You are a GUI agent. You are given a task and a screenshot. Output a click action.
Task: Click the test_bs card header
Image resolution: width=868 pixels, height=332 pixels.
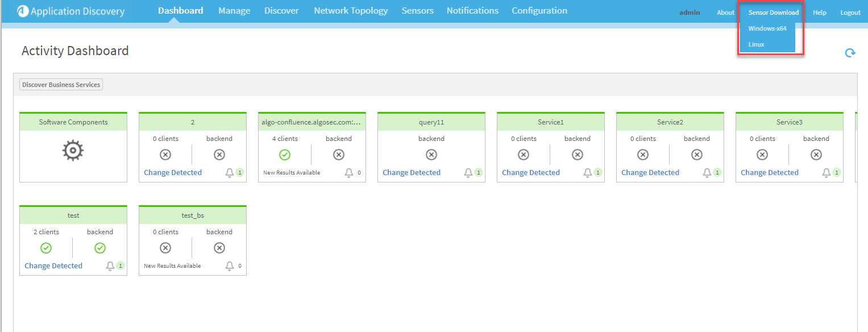pyautogui.click(x=192, y=215)
